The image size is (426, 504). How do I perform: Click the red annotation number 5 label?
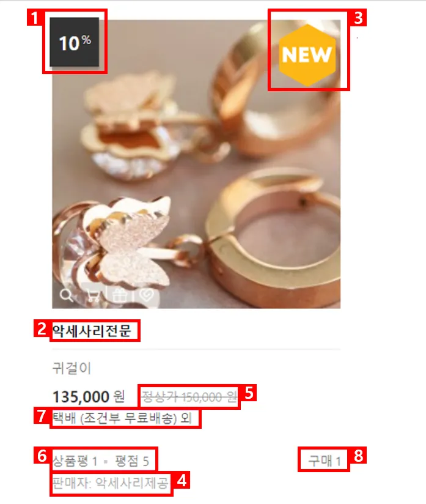point(249,393)
